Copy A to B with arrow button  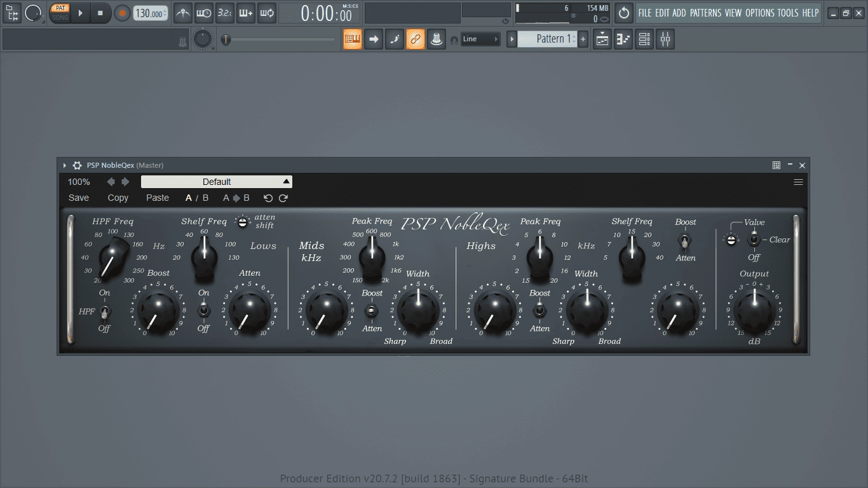click(x=236, y=198)
